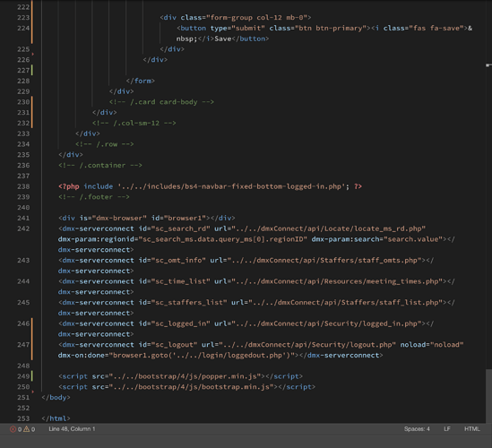
Task: Click the Save button label text
Action: click(x=223, y=39)
